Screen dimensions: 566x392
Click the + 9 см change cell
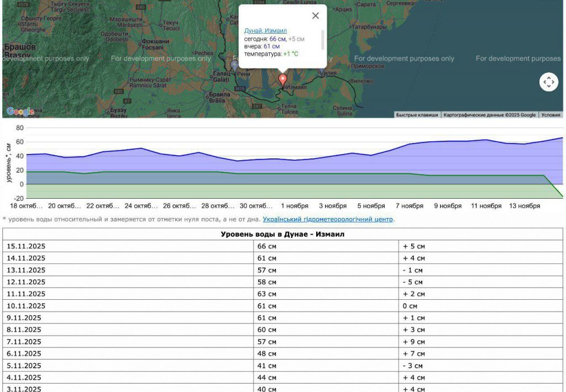point(413,342)
